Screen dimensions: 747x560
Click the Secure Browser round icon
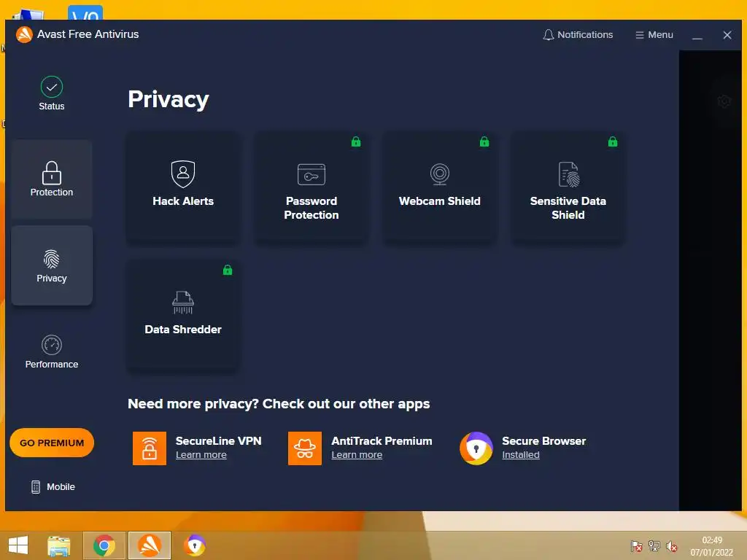(476, 448)
